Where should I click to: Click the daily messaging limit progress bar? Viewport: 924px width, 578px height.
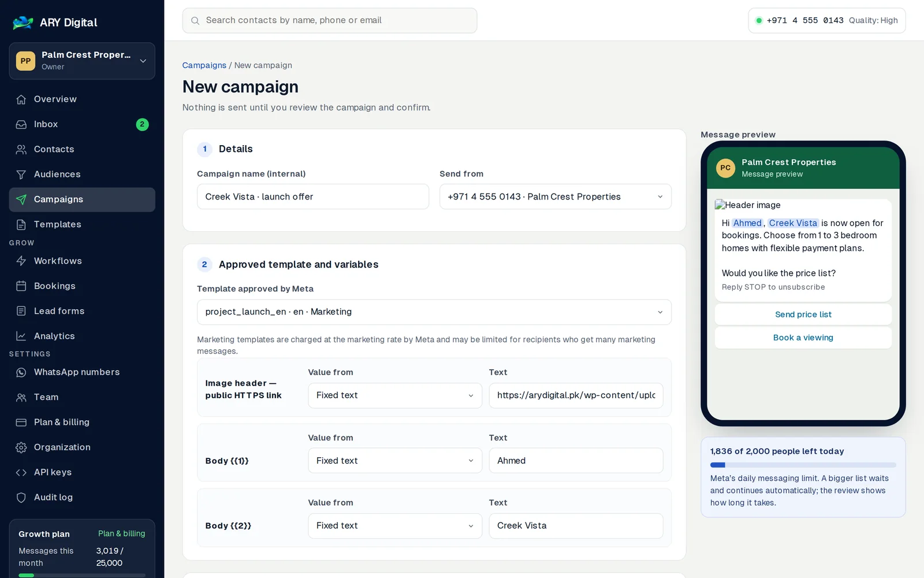click(x=803, y=465)
